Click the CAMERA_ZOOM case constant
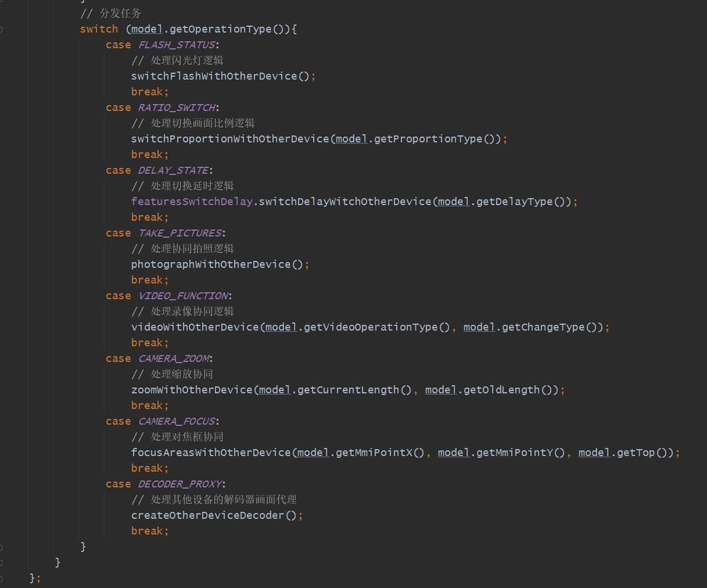The width and height of the screenshot is (707, 588). (174, 358)
